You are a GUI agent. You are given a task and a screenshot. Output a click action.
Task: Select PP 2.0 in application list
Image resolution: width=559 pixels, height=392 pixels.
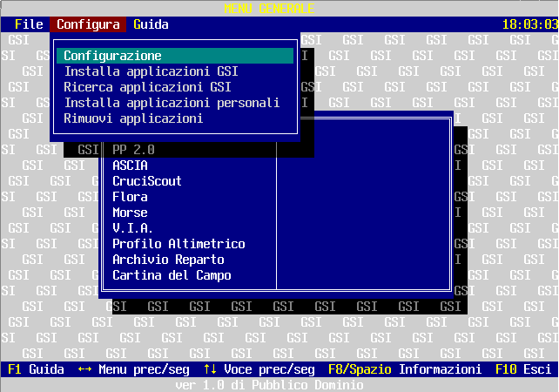[133, 150]
